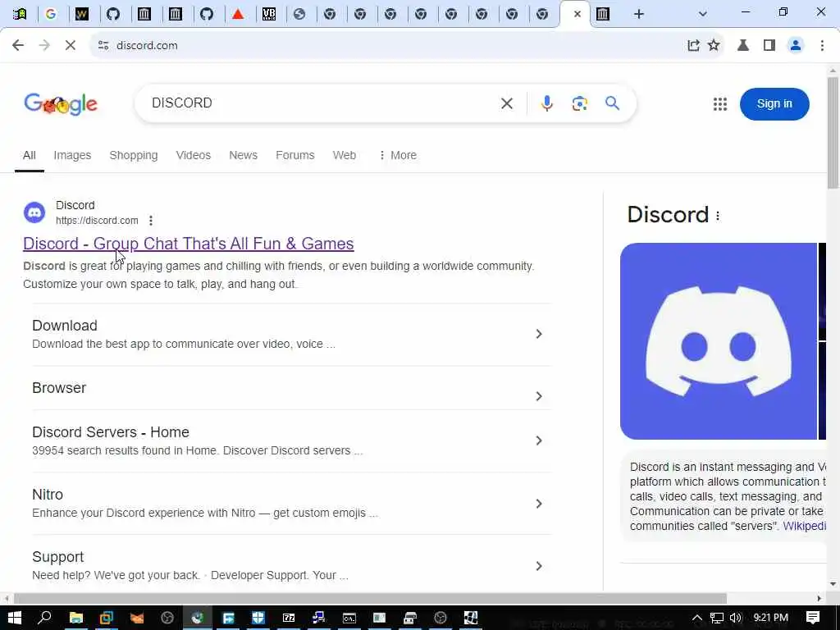
Task: Select the Web search tab
Action: (x=345, y=155)
